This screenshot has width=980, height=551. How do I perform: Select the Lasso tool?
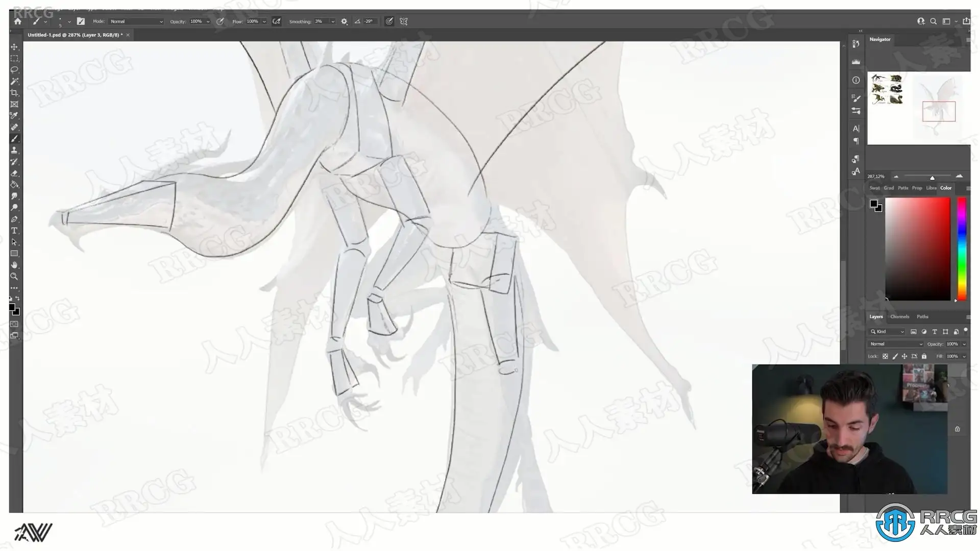14,70
